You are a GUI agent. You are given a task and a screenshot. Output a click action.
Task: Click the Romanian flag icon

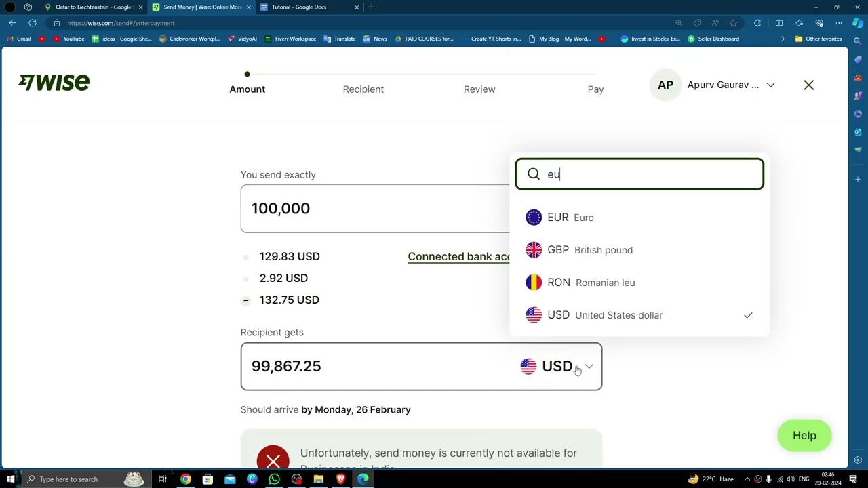click(534, 283)
